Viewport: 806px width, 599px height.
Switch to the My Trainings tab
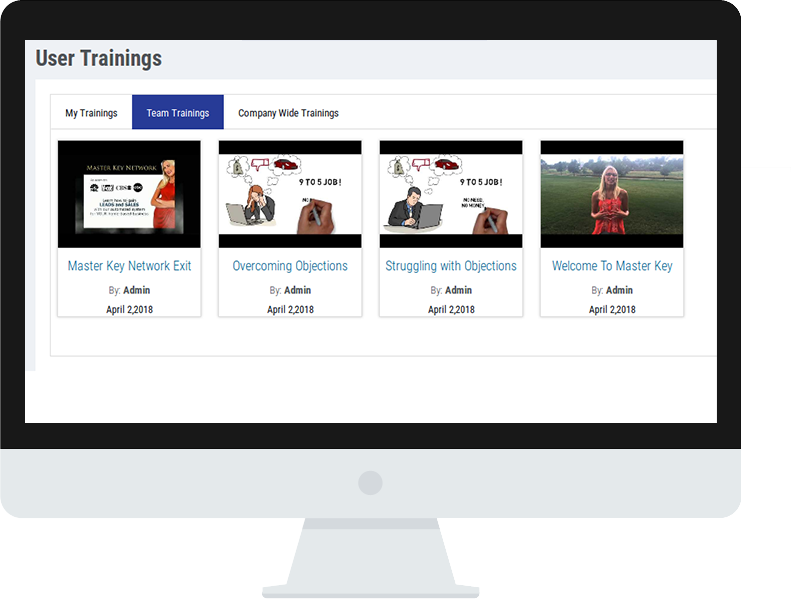click(x=91, y=113)
